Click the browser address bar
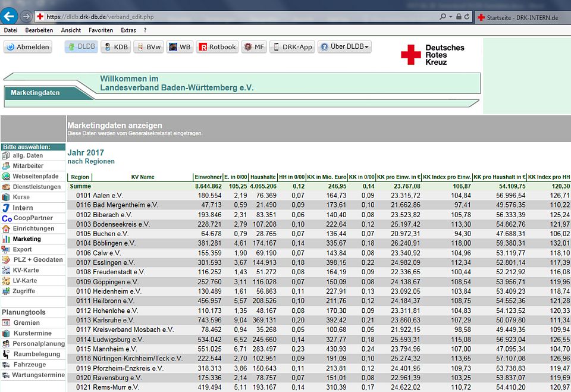The width and height of the screenshot is (571, 392). pyautogui.click(x=238, y=17)
